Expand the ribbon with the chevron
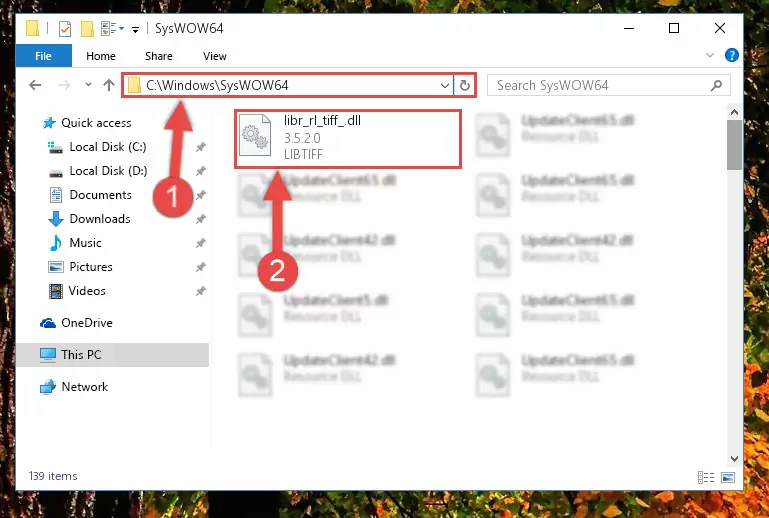 (x=710, y=55)
